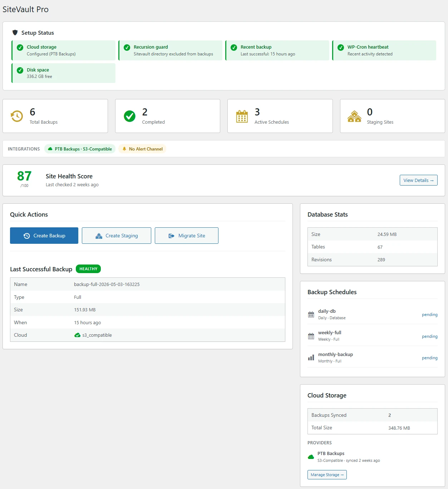Click the monthly-backup bar chart icon
The height and width of the screenshot is (489, 448).
(311, 357)
